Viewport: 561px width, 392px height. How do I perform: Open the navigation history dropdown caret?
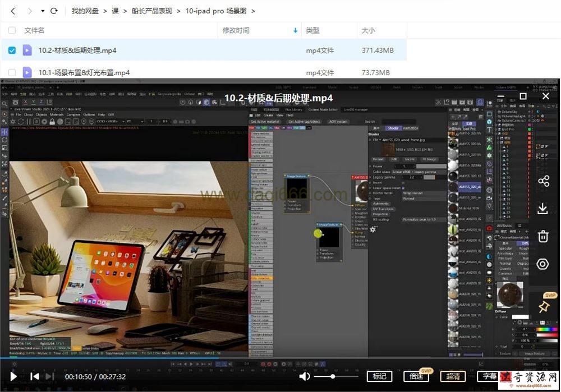coord(43,11)
